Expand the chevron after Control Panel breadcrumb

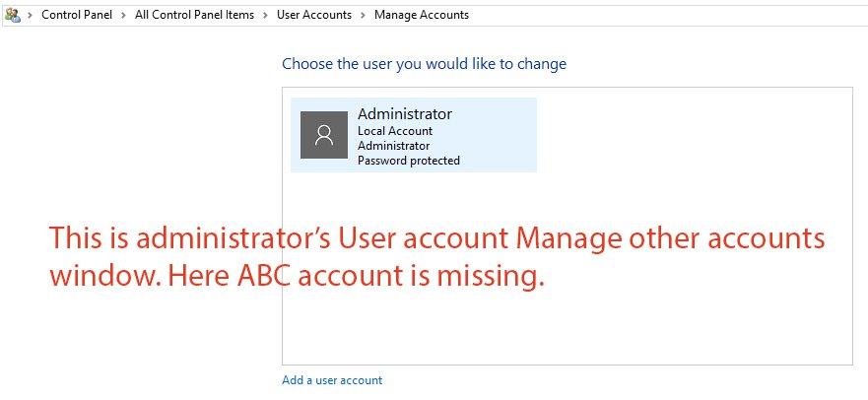pyautogui.click(x=125, y=15)
